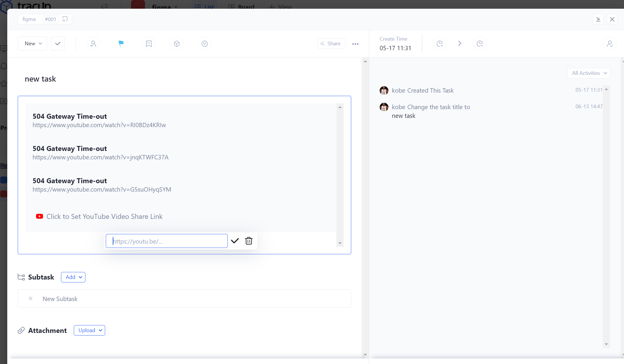The width and height of the screenshot is (624, 364).
Task: Click the version circle icon
Action: coord(205,44)
